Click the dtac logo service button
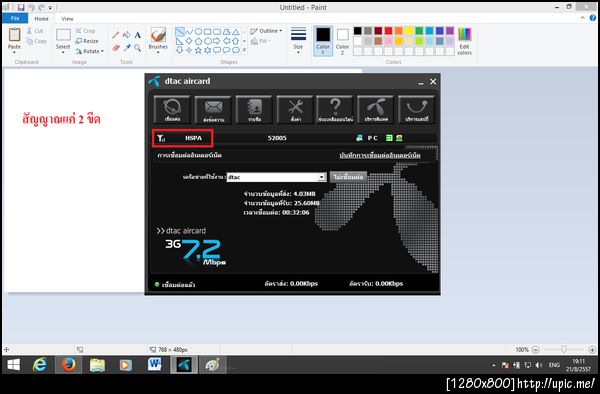The image size is (600, 394). tap(376, 110)
